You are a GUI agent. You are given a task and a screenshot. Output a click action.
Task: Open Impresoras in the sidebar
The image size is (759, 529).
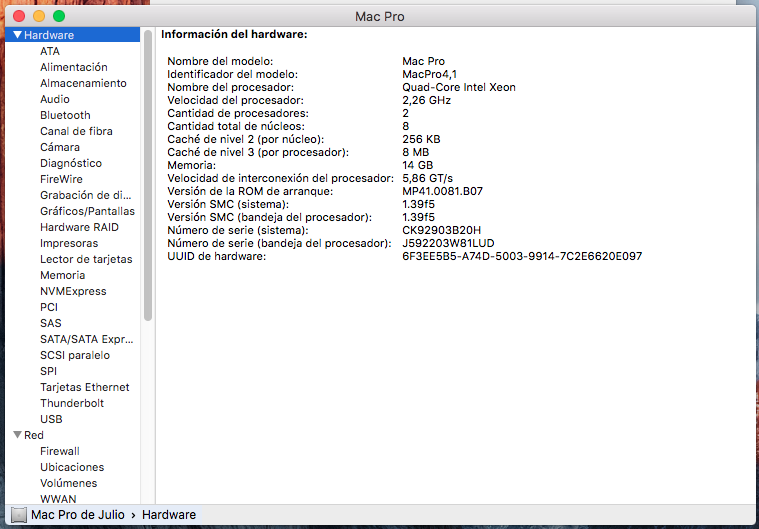[69, 242]
